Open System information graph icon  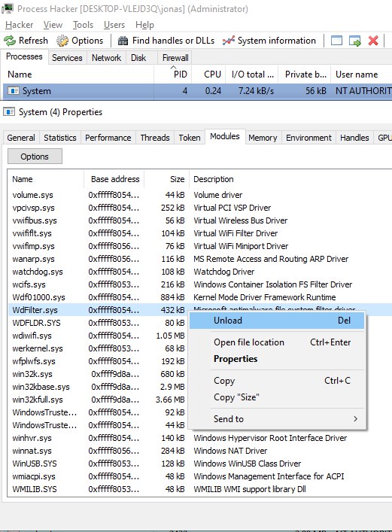click(x=229, y=41)
